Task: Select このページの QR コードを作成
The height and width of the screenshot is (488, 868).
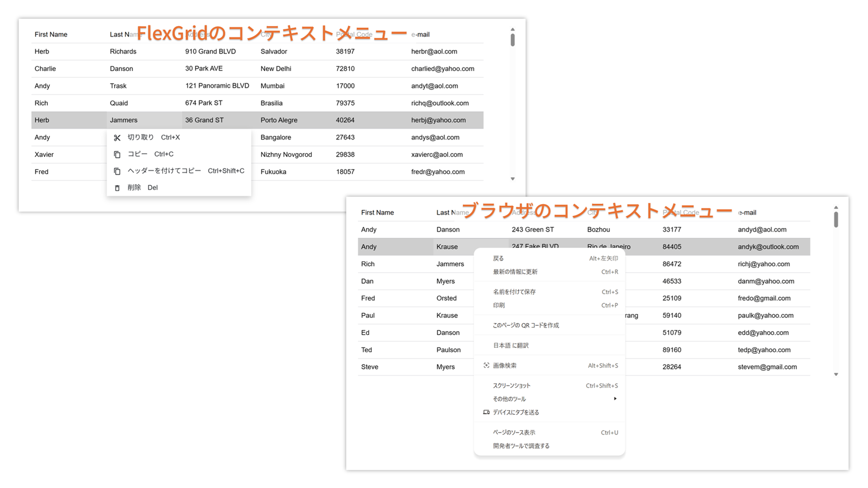Action: tap(549, 325)
